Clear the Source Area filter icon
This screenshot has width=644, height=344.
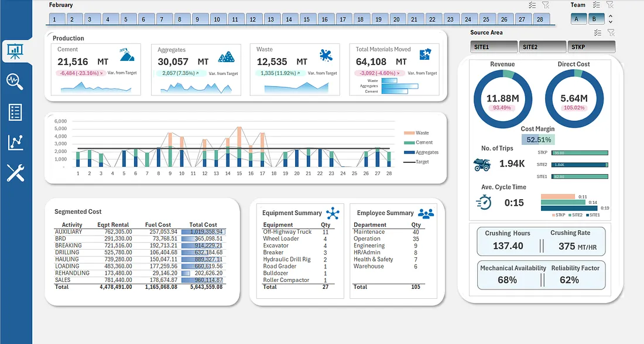611,32
